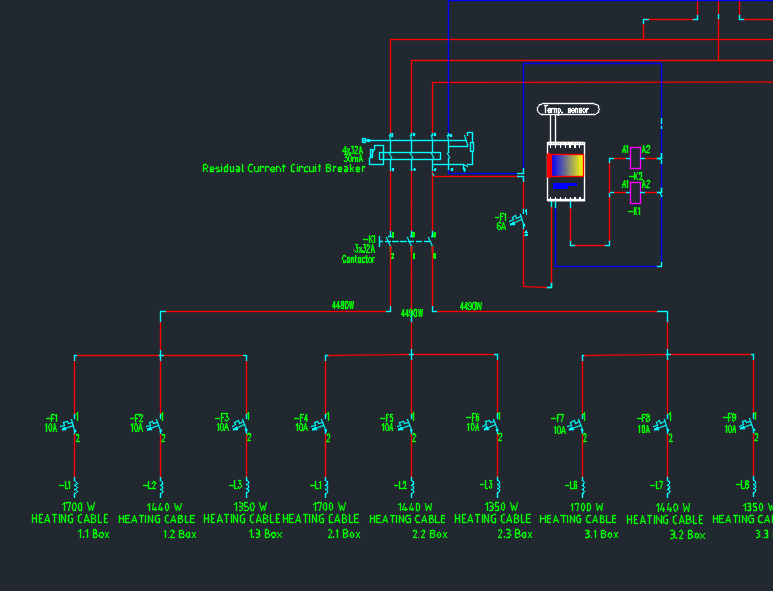This screenshot has width=773, height=591.
Task: Select the '-L7' label text
Action: coord(656,486)
